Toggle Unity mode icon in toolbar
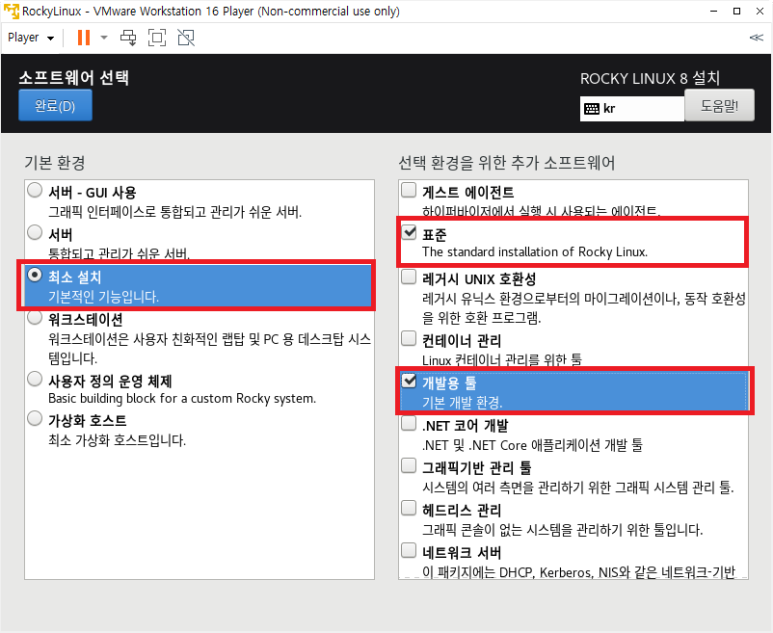 click(186, 37)
